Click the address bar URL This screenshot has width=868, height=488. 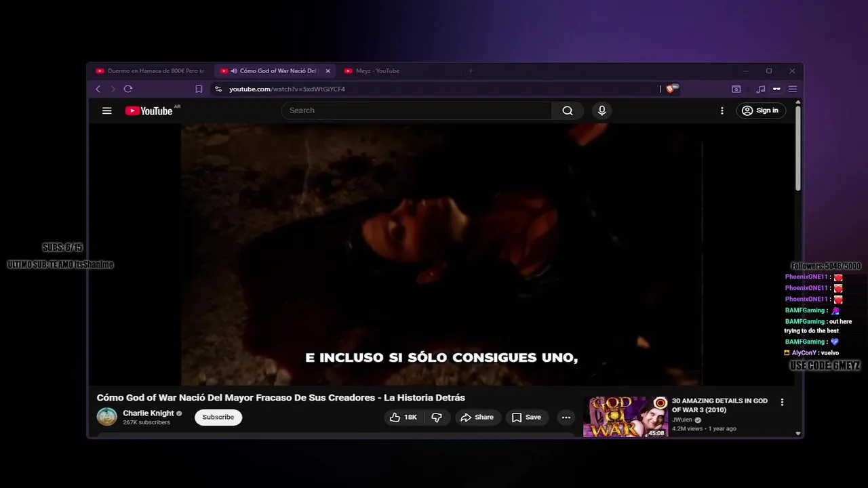(287, 89)
